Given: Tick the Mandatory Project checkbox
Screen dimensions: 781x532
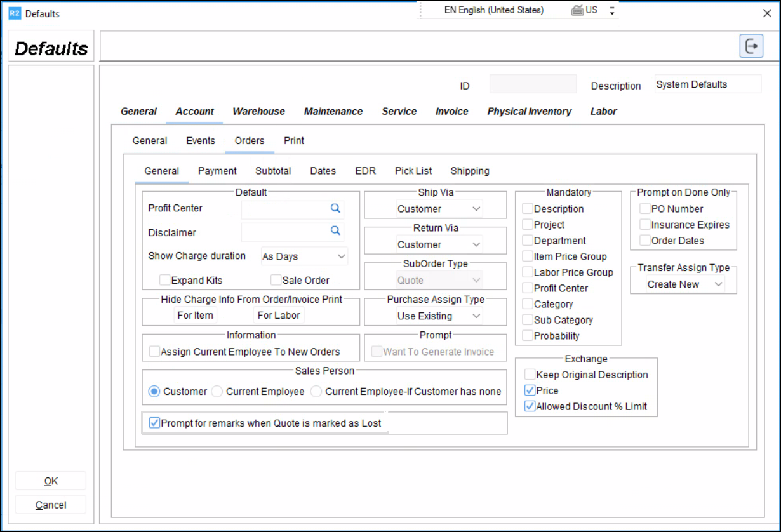Looking at the screenshot, I should [528, 225].
